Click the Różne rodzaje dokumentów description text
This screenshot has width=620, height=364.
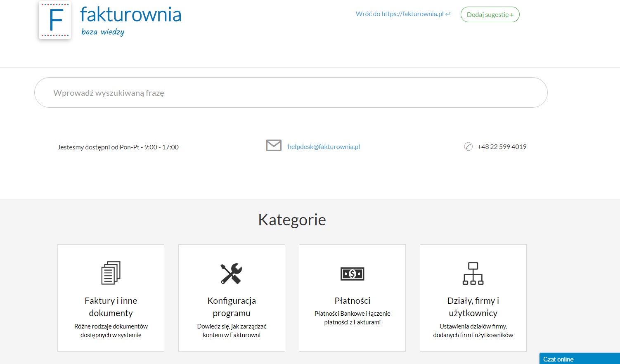[111, 331]
